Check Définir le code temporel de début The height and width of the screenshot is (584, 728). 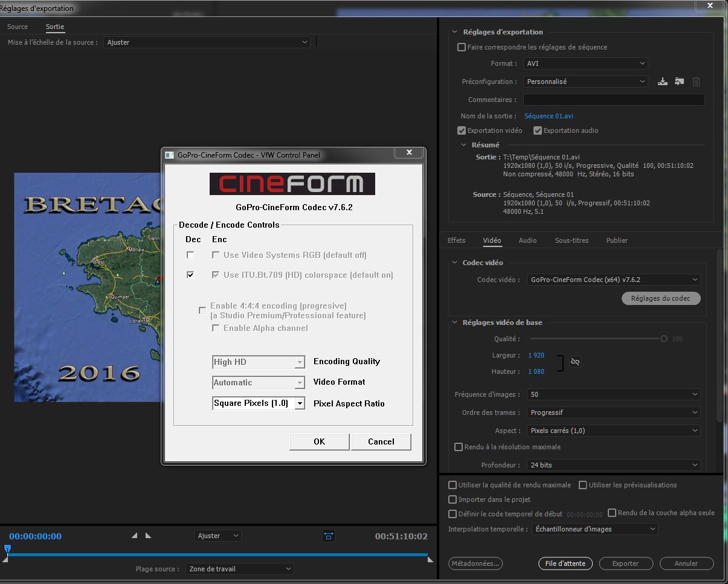pos(453,514)
